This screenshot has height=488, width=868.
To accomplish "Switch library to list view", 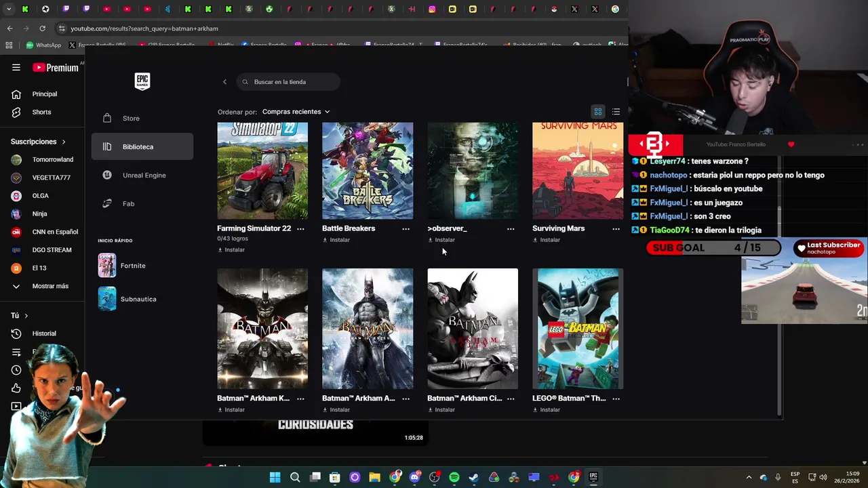I will [x=616, y=112].
